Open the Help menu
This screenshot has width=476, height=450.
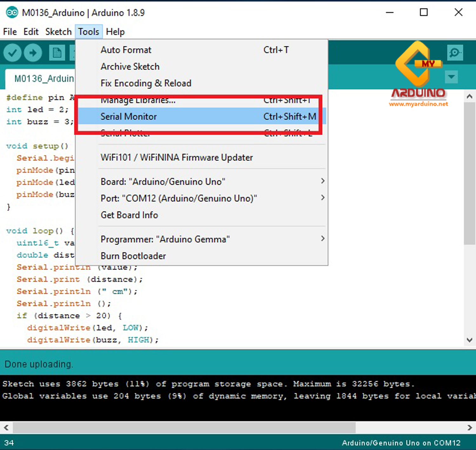pyautogui.click(x=115, y=32)
